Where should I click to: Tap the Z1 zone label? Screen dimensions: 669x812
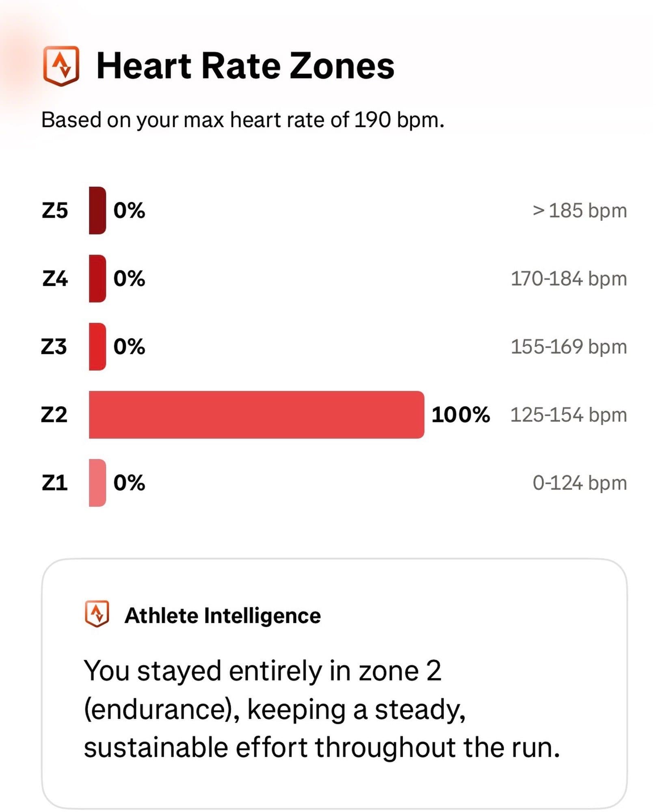coord(55,483)
